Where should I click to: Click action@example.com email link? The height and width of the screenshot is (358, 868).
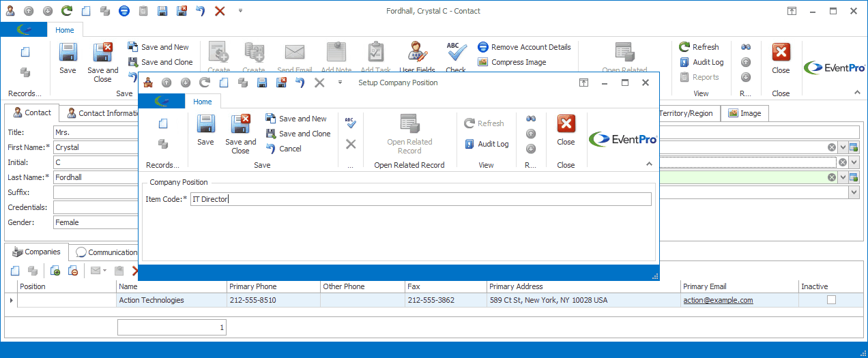[718, 300]
